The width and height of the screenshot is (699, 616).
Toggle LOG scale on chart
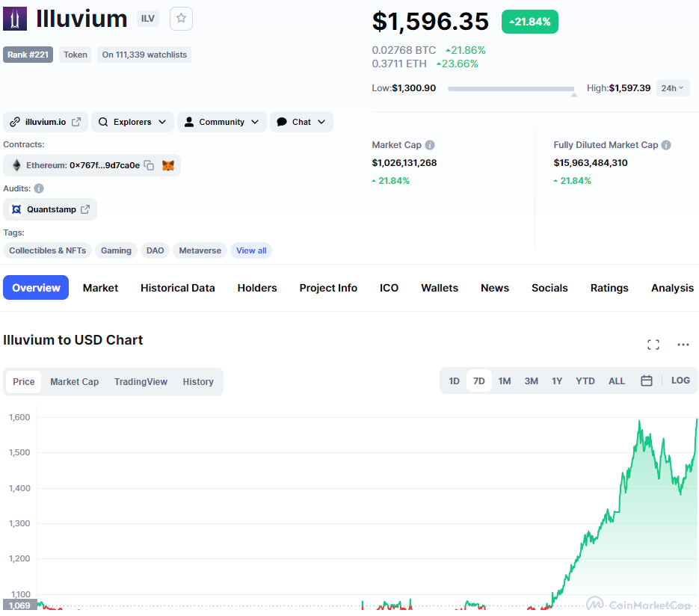(680, 381)
